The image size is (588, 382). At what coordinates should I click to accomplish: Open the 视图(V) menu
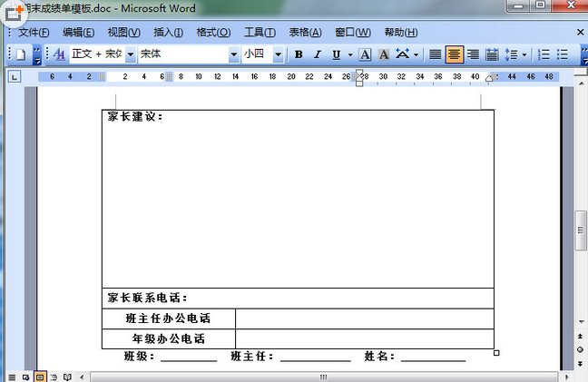point(123,33)
